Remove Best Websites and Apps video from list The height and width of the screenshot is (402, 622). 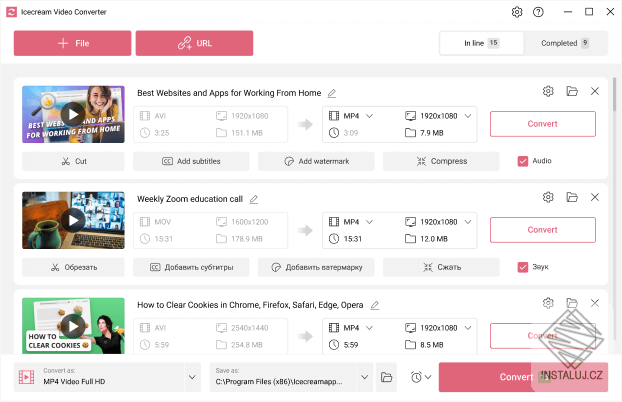coord(595,91)
